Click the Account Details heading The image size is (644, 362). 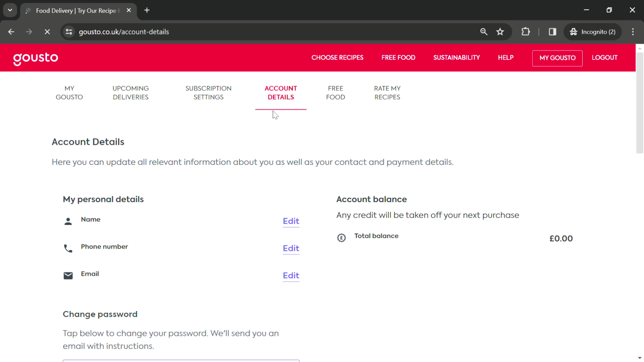[x=88, y=142]
